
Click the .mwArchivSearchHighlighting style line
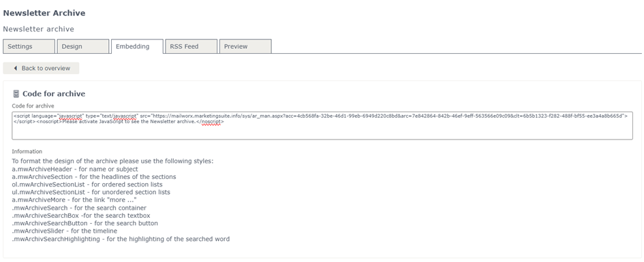tap(121, 239)
